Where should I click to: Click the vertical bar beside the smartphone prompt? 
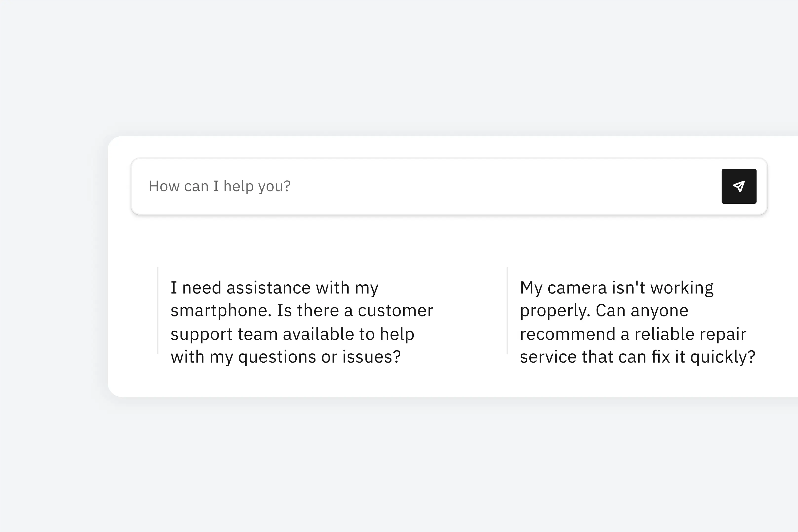(158, 311)
